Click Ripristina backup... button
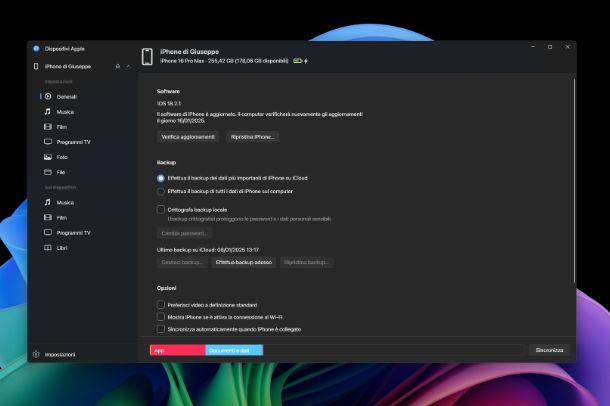The height and width of the screenshot is (406, 610). (x=307, y=262)
